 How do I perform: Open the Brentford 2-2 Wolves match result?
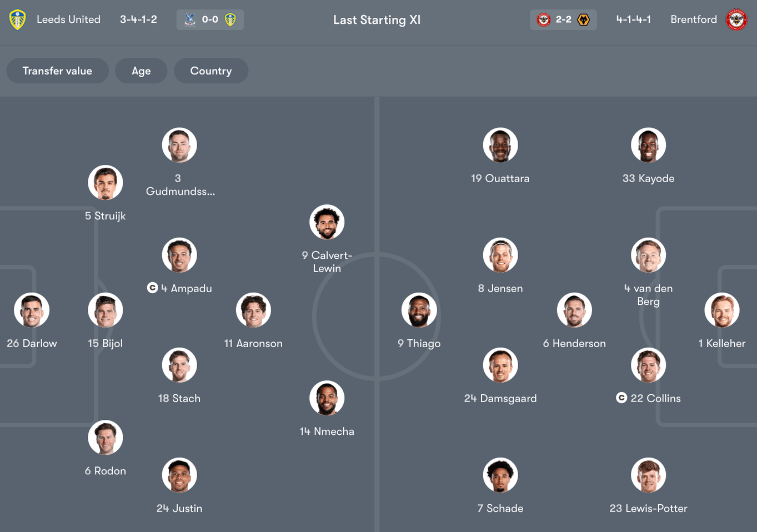[563, 19]
